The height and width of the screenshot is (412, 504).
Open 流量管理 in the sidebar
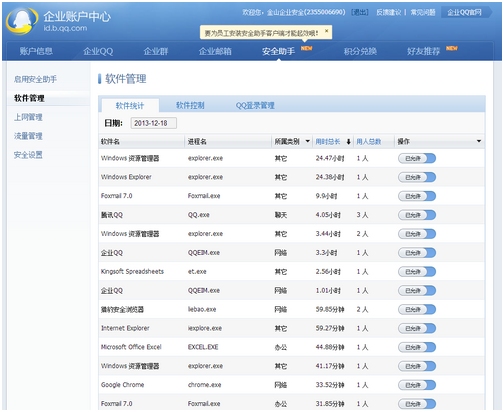click(28, 136)
